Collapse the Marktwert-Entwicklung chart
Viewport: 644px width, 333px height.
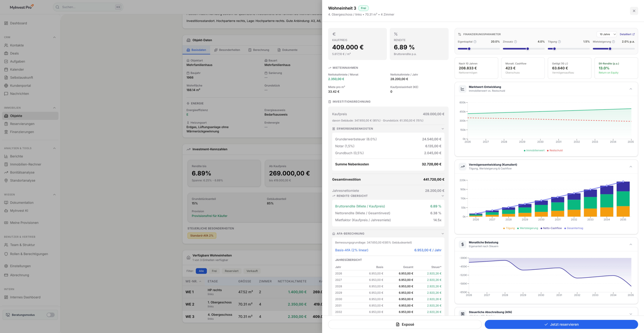tap(631, 89)
